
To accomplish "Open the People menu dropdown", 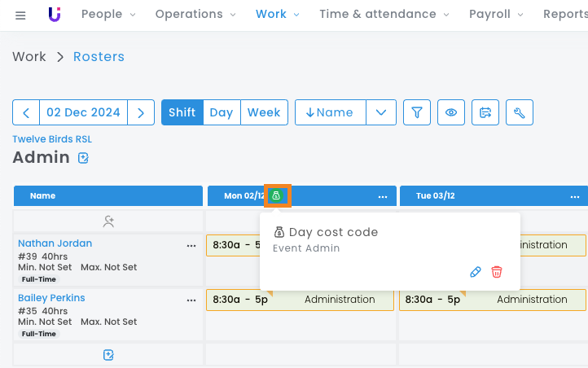I will [108, 15].
